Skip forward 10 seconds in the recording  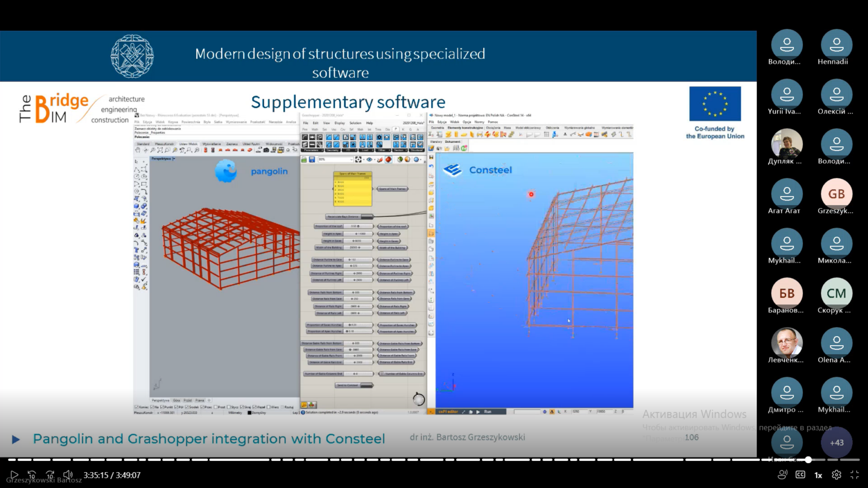pos(50,475)
